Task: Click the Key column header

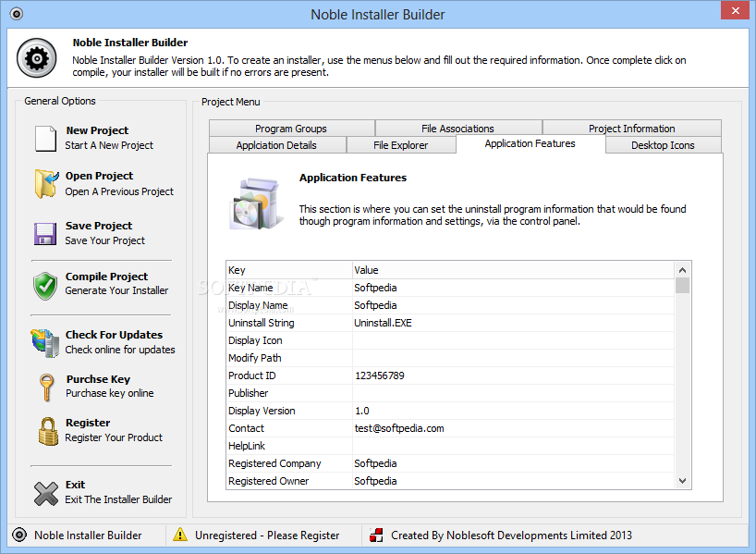Action: [x=289, y=270]
